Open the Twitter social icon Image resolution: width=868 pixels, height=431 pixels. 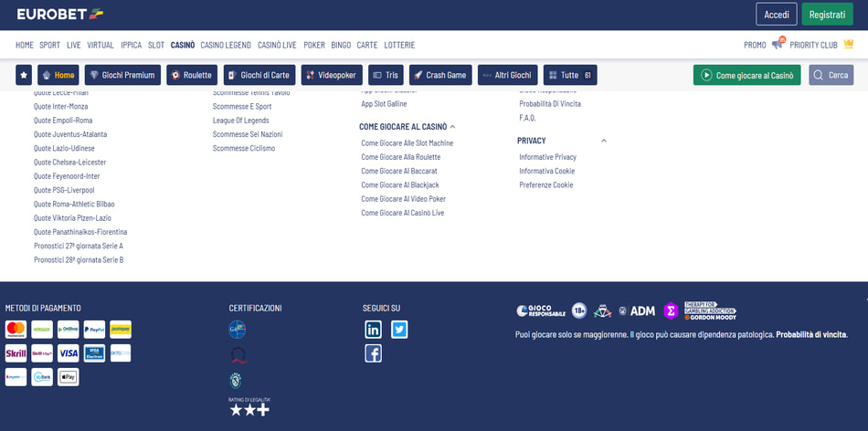399,330
